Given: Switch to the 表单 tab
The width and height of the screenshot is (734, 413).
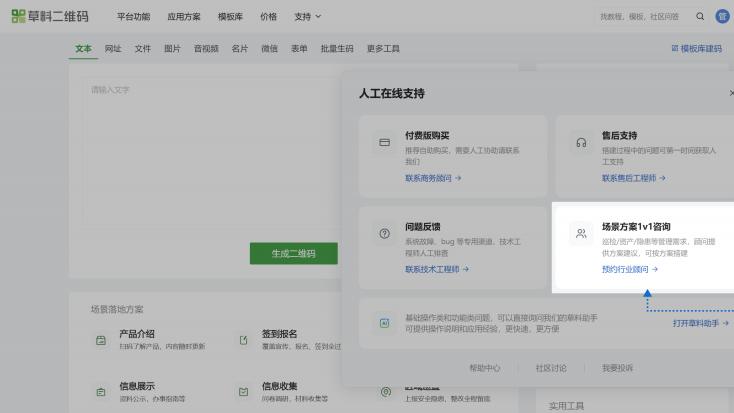Looking at the screenshot, I should click(x=299, y=49).
